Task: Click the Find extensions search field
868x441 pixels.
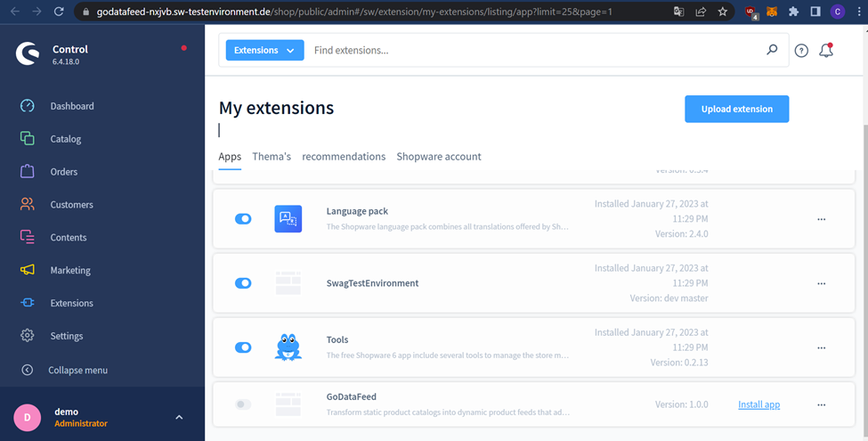Action: click(534, 50)
